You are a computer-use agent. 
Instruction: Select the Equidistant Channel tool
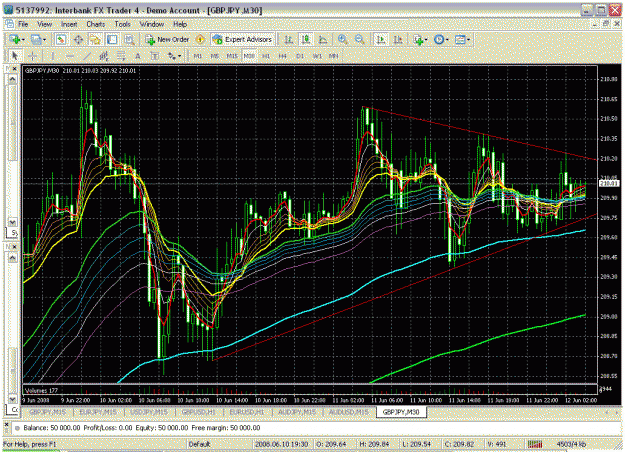coord(104,56)
